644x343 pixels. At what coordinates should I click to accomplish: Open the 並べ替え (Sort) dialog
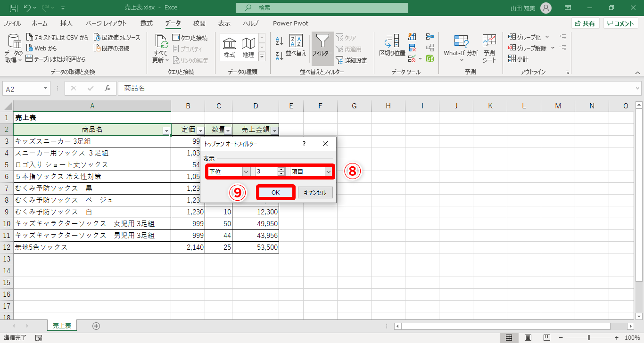(x=296, y=46)
